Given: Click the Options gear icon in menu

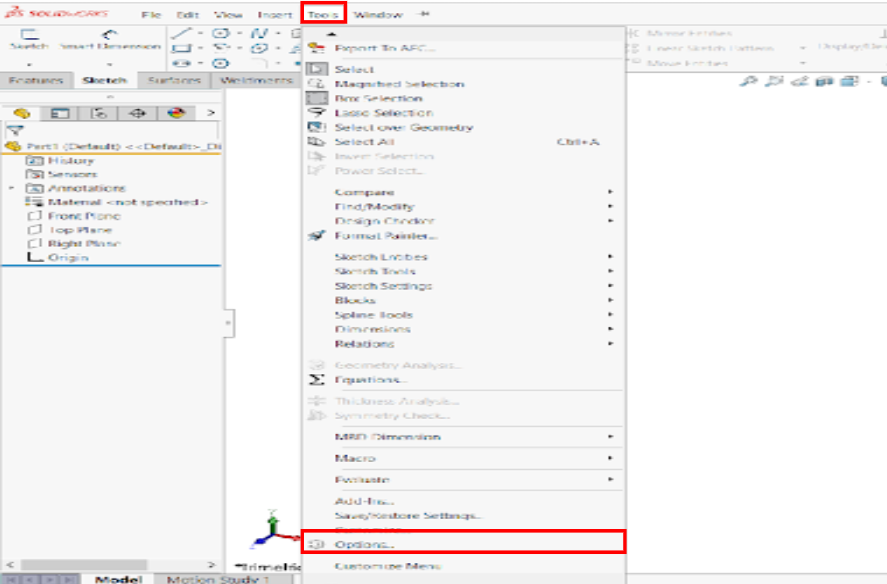Looking at the screenshot, I should point(316,544).
